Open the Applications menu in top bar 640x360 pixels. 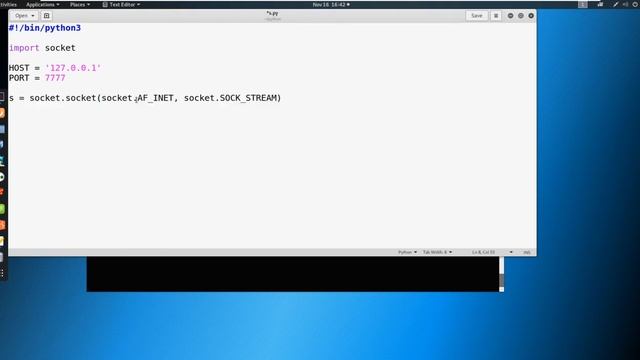pos(42,4)
